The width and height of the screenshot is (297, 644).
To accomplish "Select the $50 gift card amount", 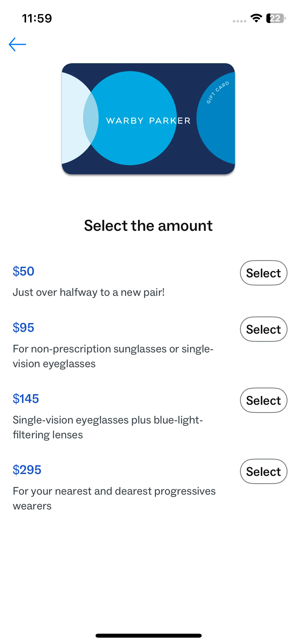I will pos(263,273).
